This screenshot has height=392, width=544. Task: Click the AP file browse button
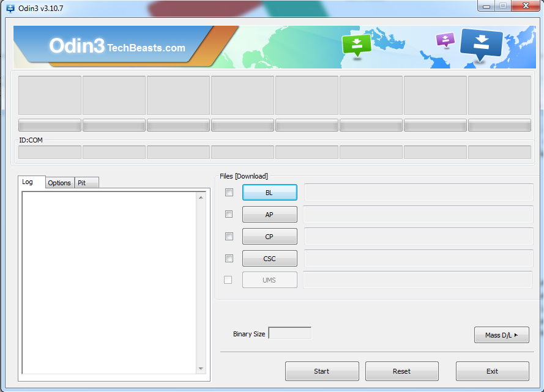[x=269, y=215]
